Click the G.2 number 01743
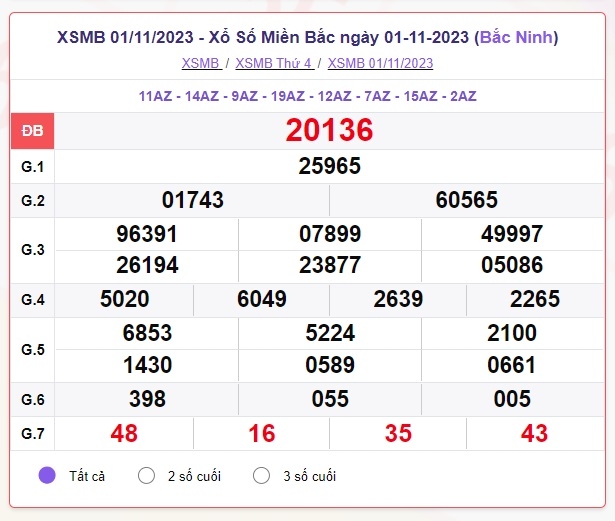This screenshot has height=521, width=615. coord(193,200)
